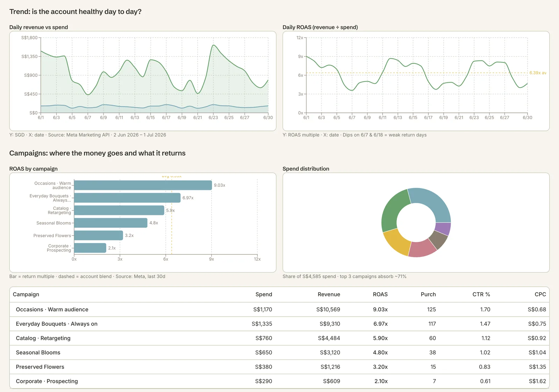Click the 4.8x Seasonal Blooms bar
Screen dimensions: 559x392
pos(111,223)
